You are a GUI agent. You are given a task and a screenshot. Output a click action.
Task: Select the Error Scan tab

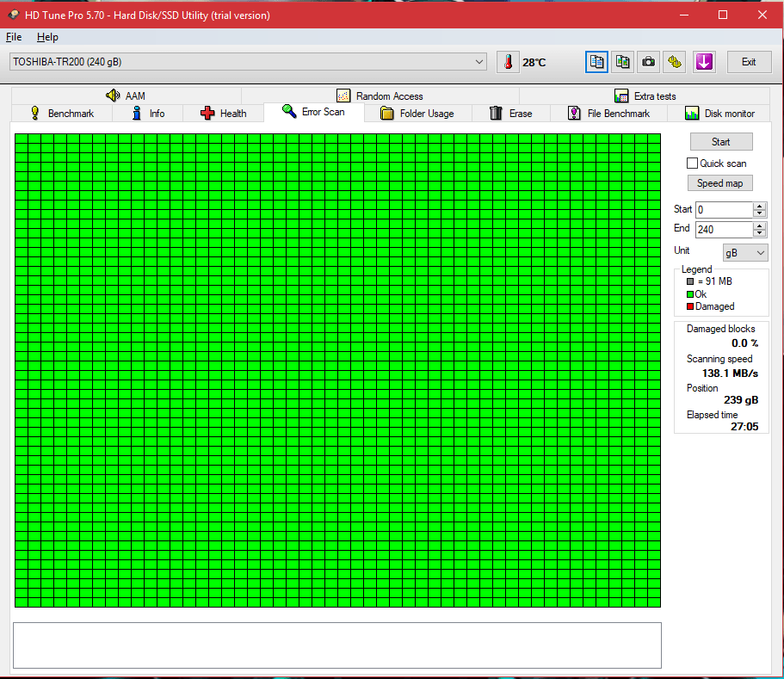[x=313, y=112]
